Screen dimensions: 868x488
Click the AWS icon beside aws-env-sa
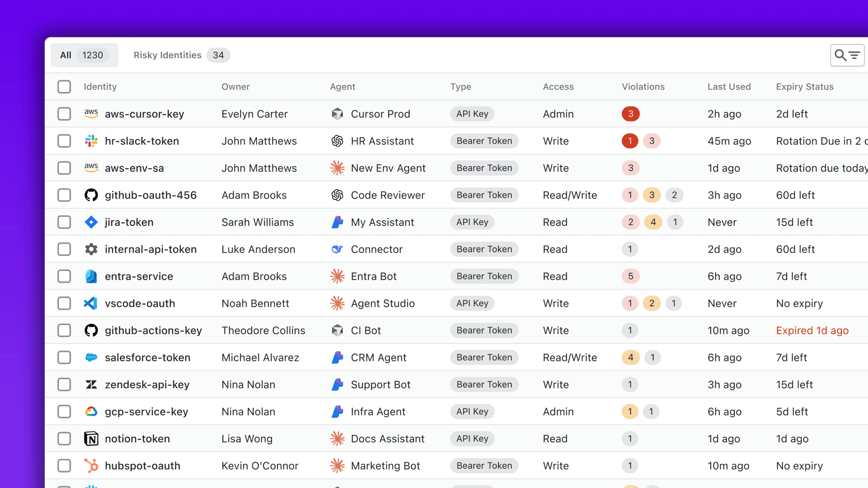coord(91,168)
